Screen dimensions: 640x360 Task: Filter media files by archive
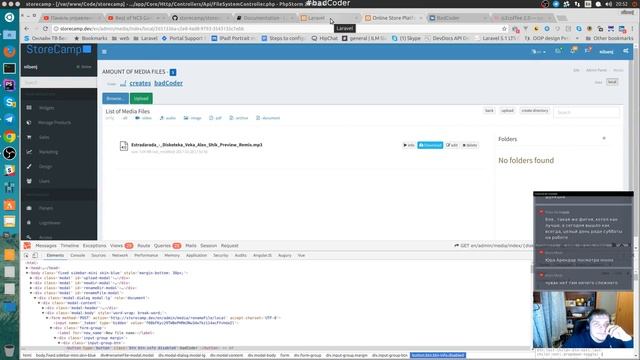[x=239, y=118]
